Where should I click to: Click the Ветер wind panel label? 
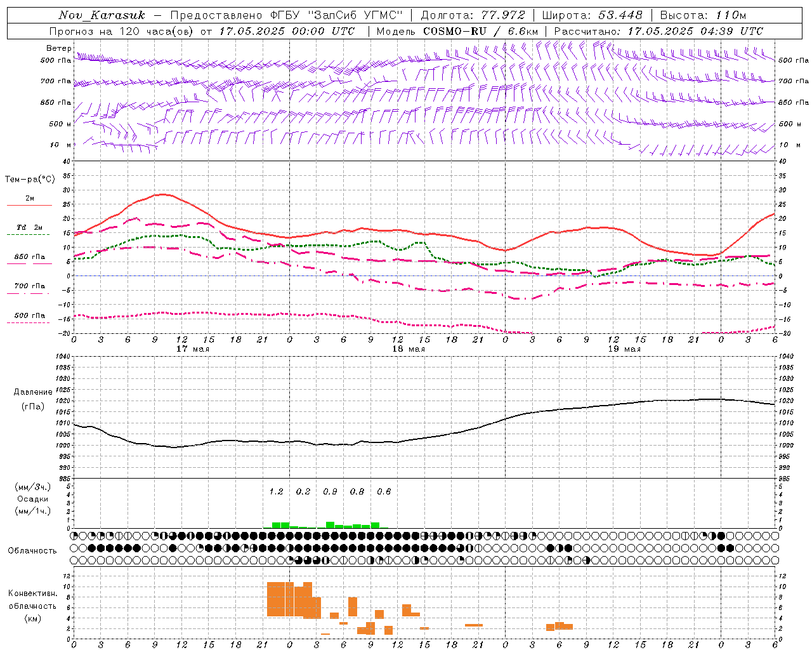(59, 48)
